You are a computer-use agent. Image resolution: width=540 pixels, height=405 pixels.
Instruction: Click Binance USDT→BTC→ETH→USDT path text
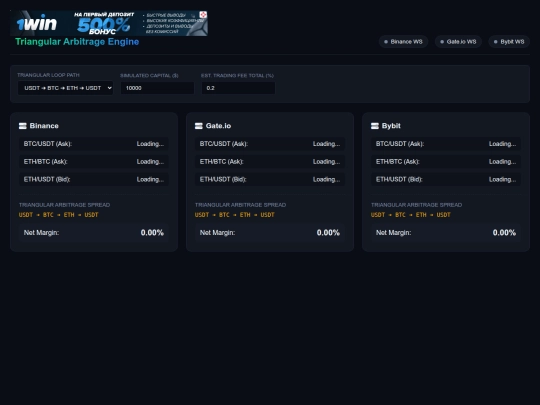(x=59, y=215)
